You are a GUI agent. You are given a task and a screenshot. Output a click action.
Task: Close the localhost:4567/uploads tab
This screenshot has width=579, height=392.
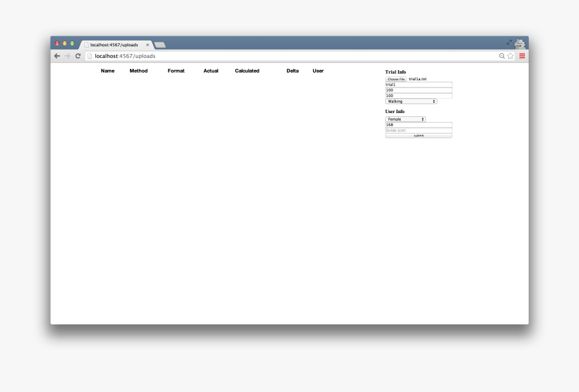147,45
